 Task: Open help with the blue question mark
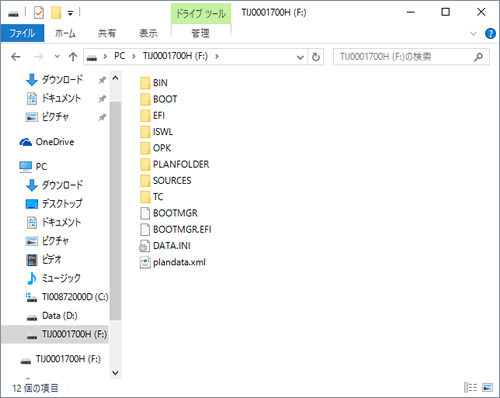(x=490, y=33)
